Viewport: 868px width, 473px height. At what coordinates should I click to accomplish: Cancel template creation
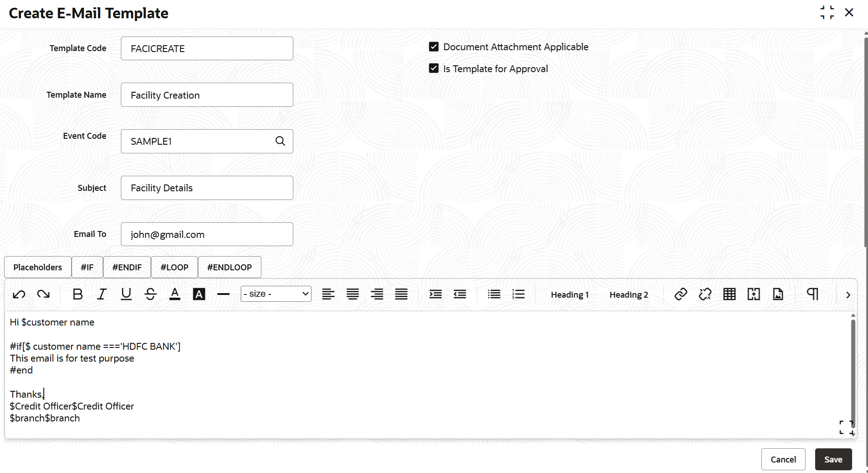(783, 459)
